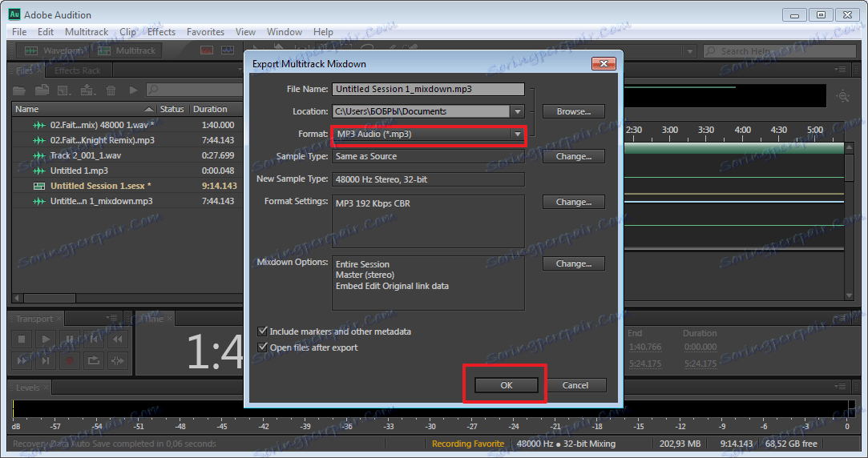Click the trash icon to close selected files
Image resolution: width=868 pixels, height=458 pixels.
click(x=111, y=90)
